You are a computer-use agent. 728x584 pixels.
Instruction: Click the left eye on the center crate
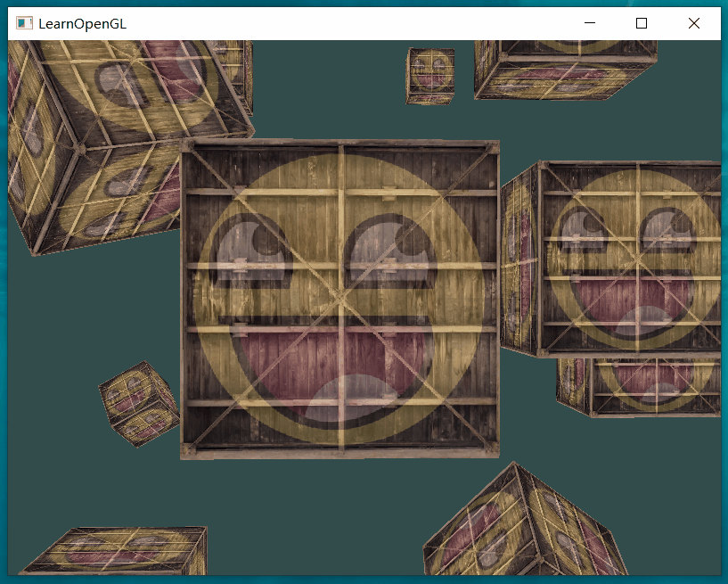249,252
